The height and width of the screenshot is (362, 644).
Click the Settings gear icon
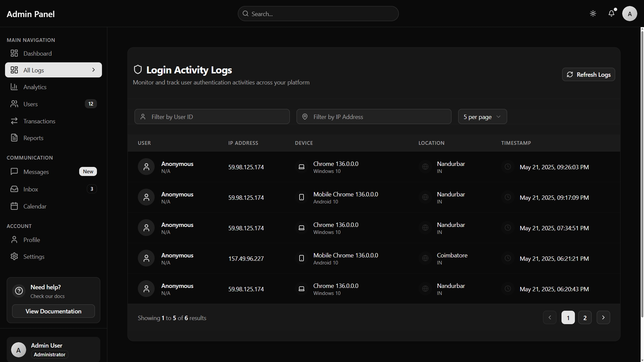(14, 256)
